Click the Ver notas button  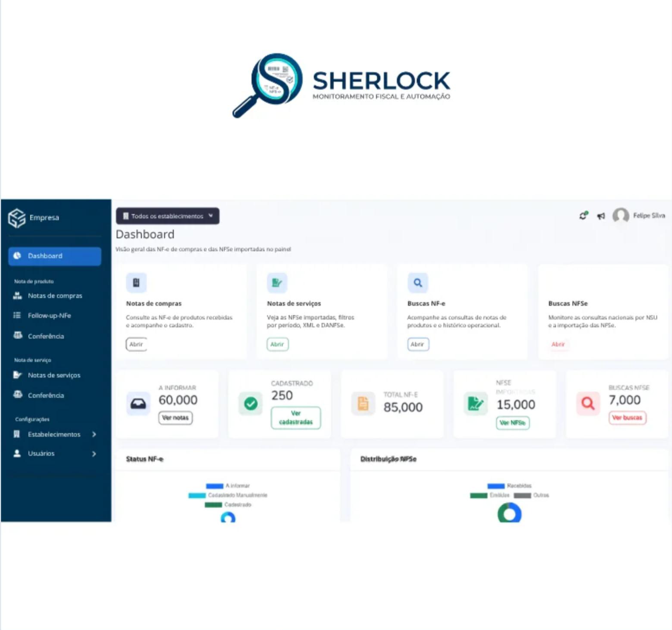tap(175, 418)
